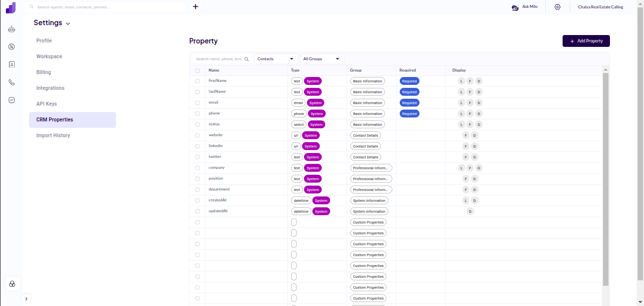Click the phone calls icon in sidebar
The image size is (644, 306).
(11, 82)
